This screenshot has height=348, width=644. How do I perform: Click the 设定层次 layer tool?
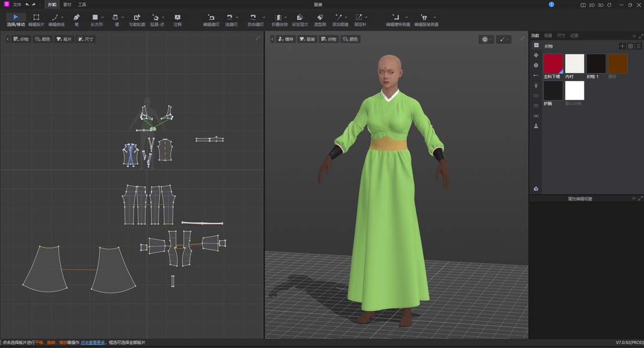300,18
